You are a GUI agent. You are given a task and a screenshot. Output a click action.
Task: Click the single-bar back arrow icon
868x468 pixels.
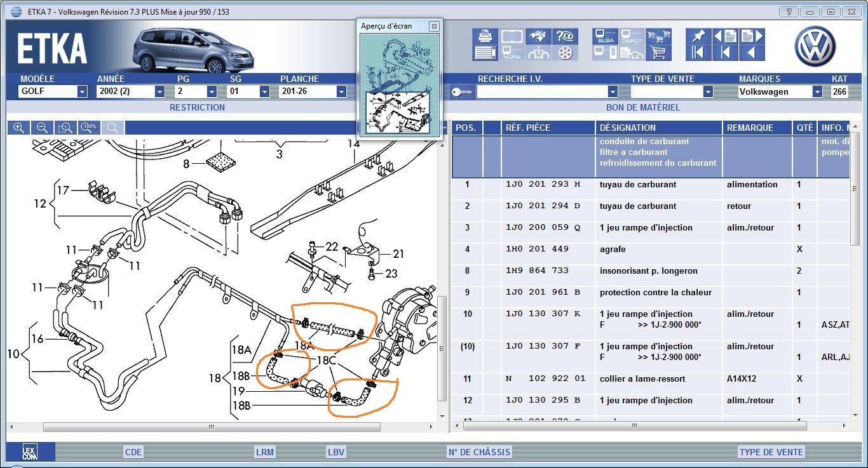pyautogui.click(x=725, y=53)
